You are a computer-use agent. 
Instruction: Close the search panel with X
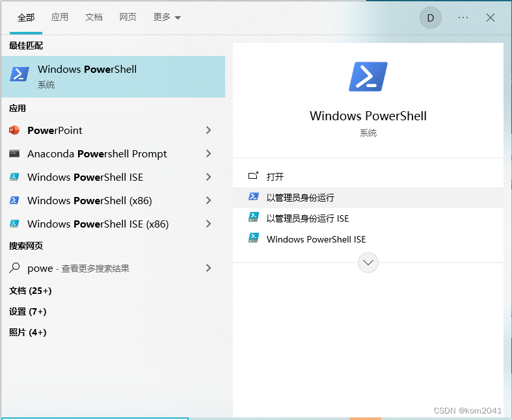(x=491, y=18)
